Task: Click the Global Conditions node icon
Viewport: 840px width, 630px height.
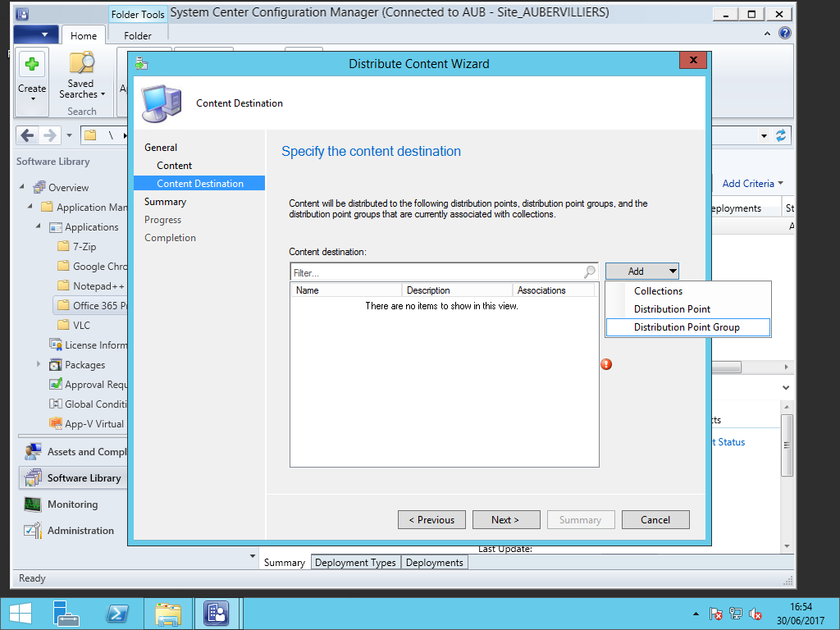Action: point(55,404)
